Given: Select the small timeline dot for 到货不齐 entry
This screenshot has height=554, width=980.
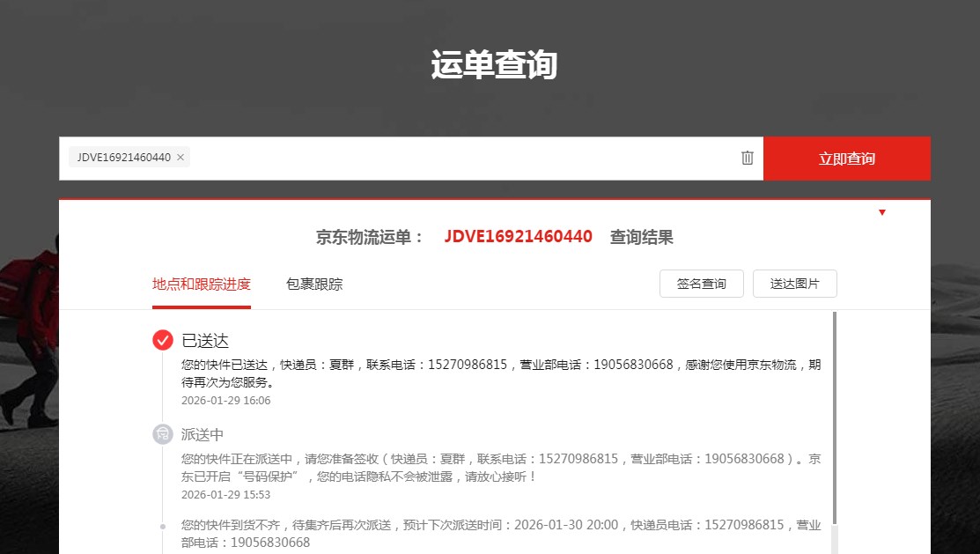Looking at the screenshot, I should [163, 526].
